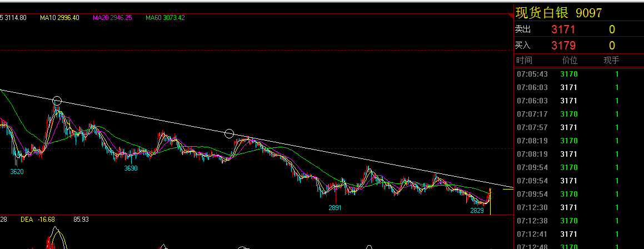Select the leftmost trendline anchor circle

[57, 101]
